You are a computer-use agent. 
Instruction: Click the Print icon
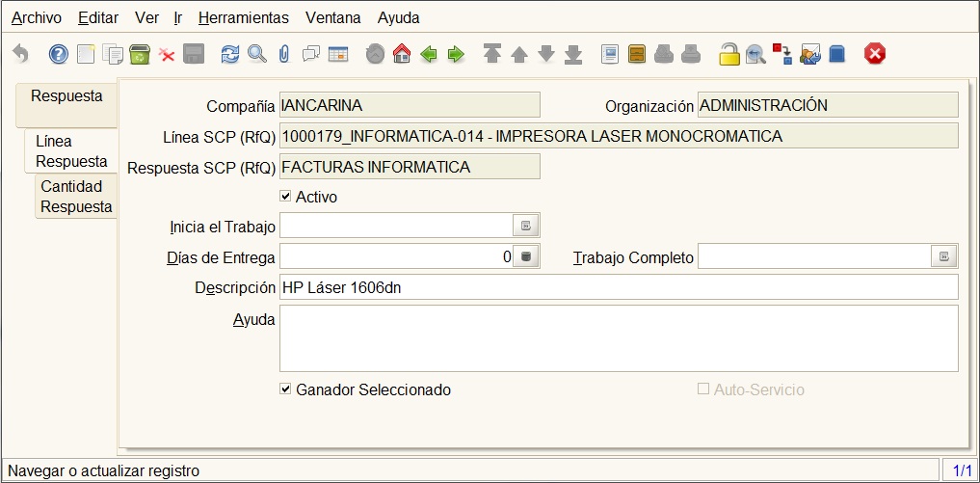[x=691, y=54]
